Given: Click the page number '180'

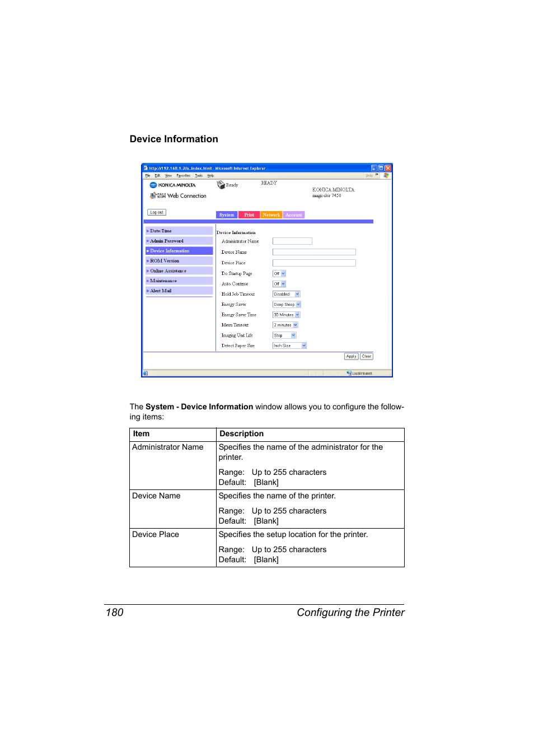Looking at the screenshot, I should coord(115,613).
